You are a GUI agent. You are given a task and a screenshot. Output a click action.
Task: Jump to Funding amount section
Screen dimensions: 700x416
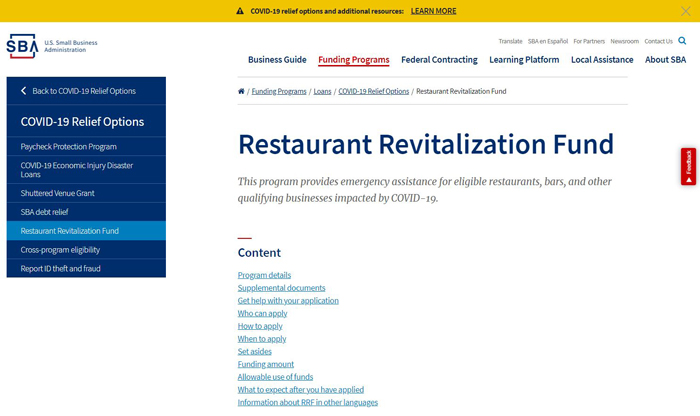pos(266,364)
